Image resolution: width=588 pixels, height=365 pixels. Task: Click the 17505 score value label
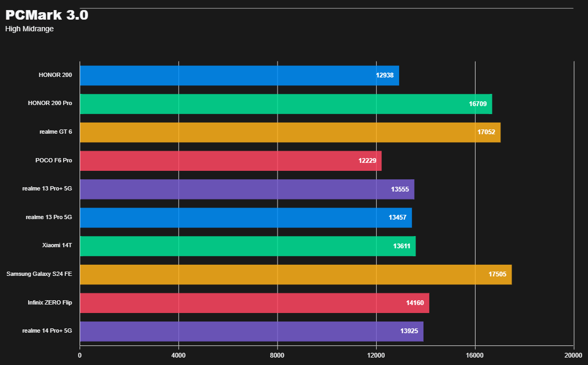click(x=497, y=274)
